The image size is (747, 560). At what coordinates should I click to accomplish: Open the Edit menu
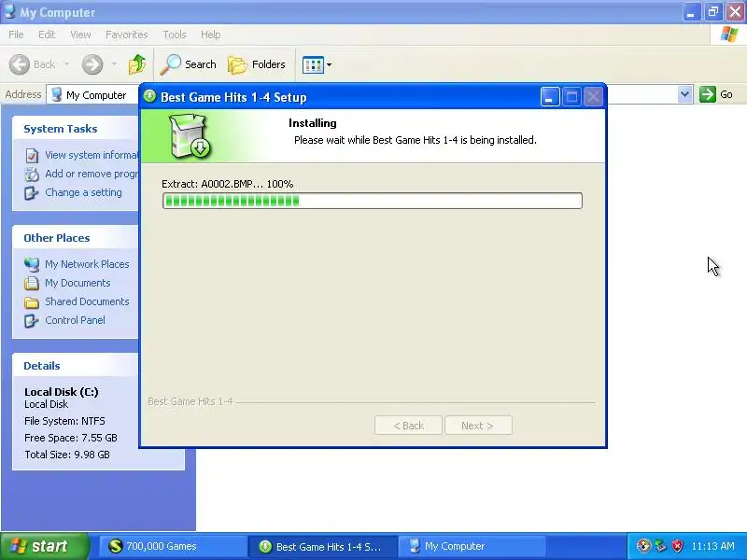[47, 35]
